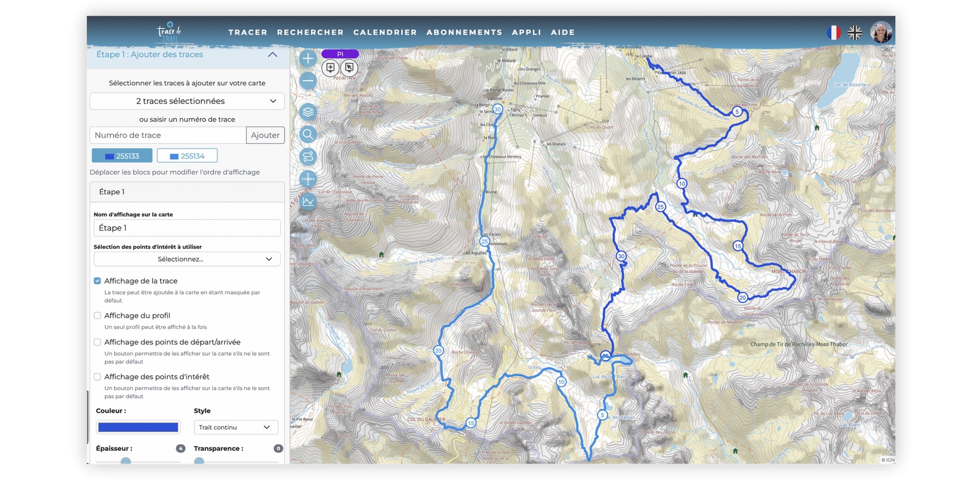Click the select point of interest cursor icon

(349, 68)
